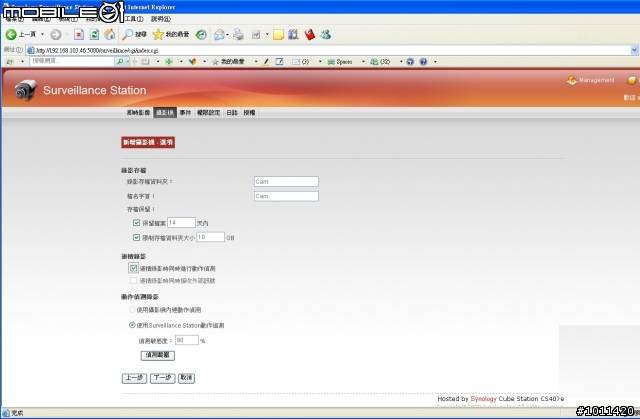Open the mail (3) envelope in Live toolbar
Viewport: 640px width, 419px height.
coord(296,62)
